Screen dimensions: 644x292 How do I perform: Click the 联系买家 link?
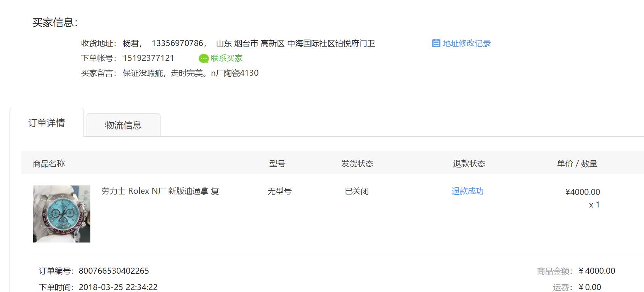[x=226, y=58]
